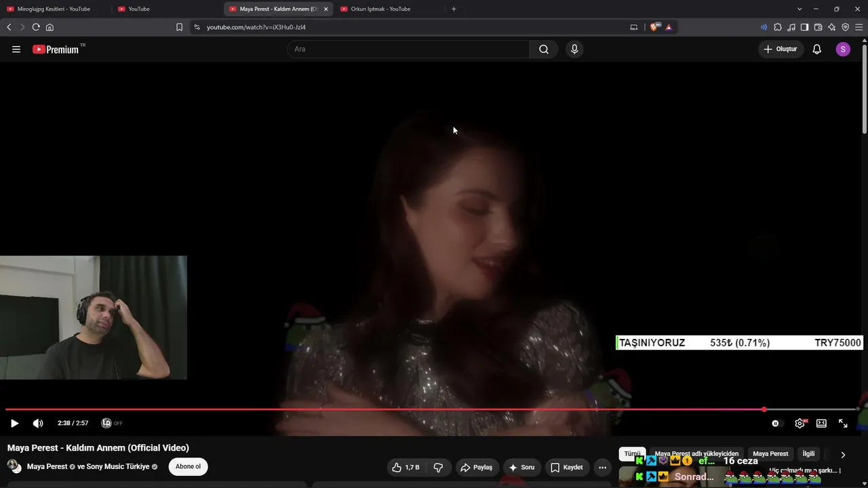Screen dimensions: 868x488
Task: Open the browser home page
Action: tap(50, 27)
